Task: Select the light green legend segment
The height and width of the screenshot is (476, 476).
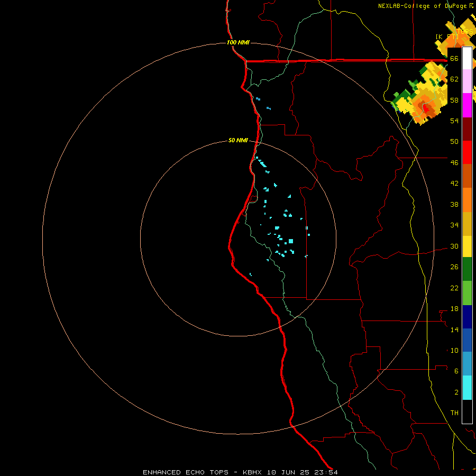Action: [x=467, y=293]
